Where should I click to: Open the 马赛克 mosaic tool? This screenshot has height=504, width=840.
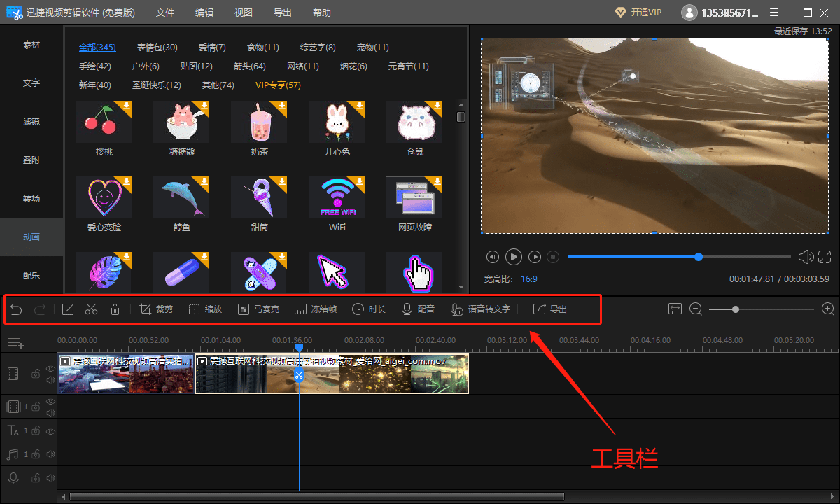pyautogui.click(x=258, y=309)
